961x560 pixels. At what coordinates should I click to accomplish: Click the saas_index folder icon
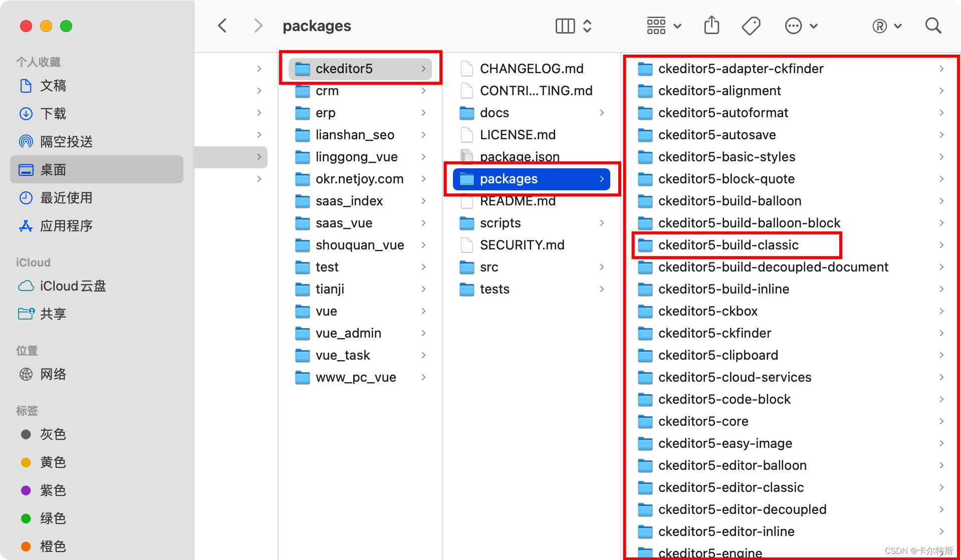click(x=302, y=201)
